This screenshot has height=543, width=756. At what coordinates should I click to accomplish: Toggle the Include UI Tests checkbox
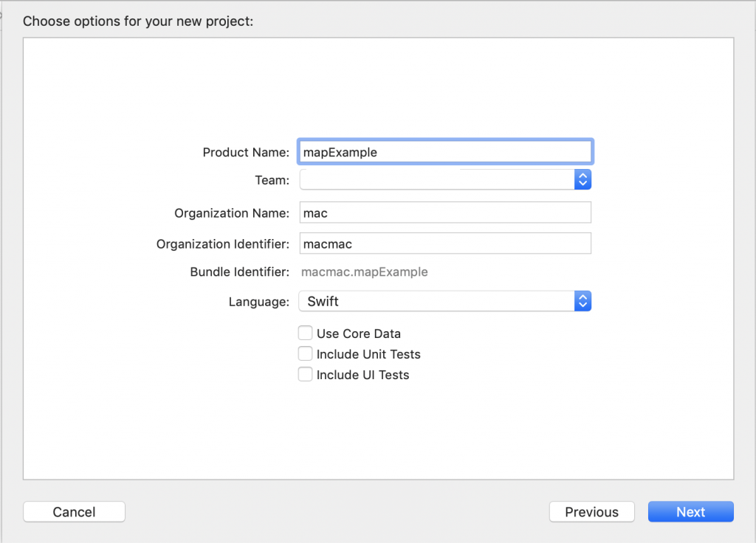coord(305,374)
